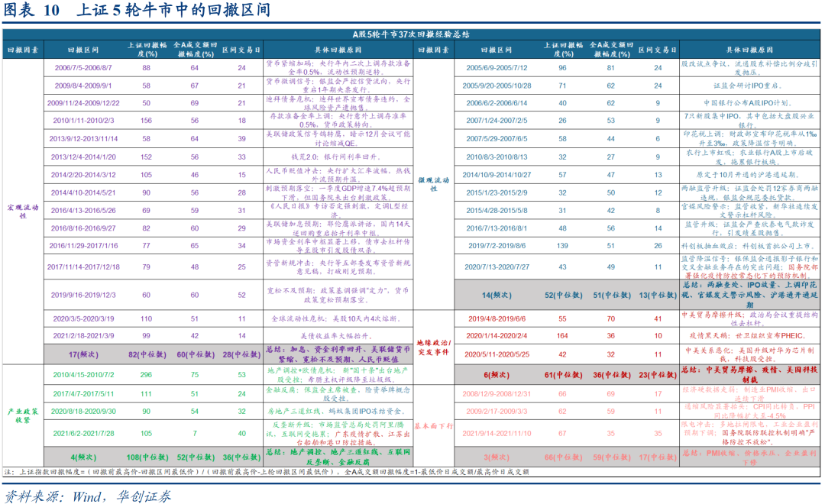Select the summary cell '17(频次)'
The width and height of the screenshot is (825, 504).
(83, 354)
